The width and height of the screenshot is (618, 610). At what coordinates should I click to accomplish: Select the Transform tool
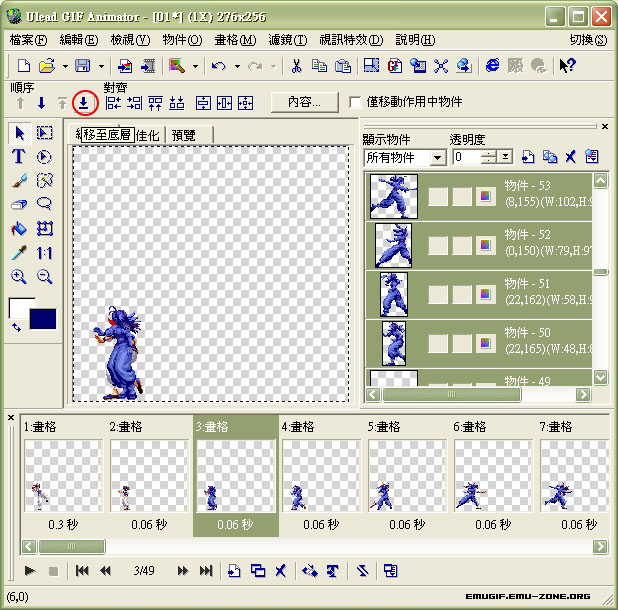44,229
